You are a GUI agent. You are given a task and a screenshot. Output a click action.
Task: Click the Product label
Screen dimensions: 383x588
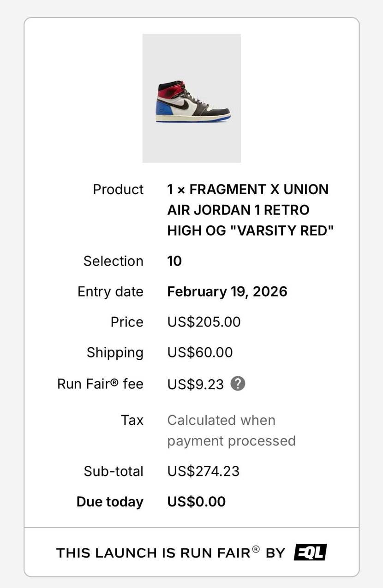click(x=118, y=190)
